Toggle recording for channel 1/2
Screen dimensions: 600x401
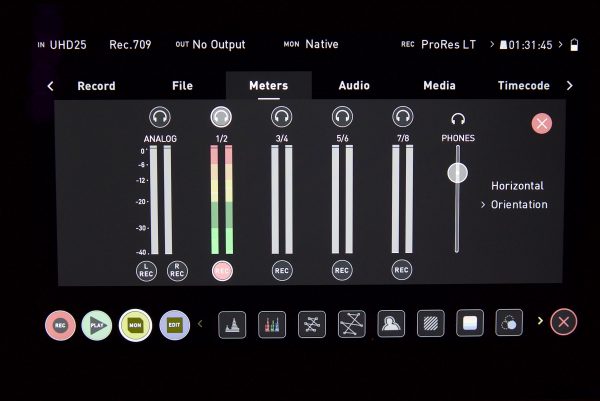(221, 270)
